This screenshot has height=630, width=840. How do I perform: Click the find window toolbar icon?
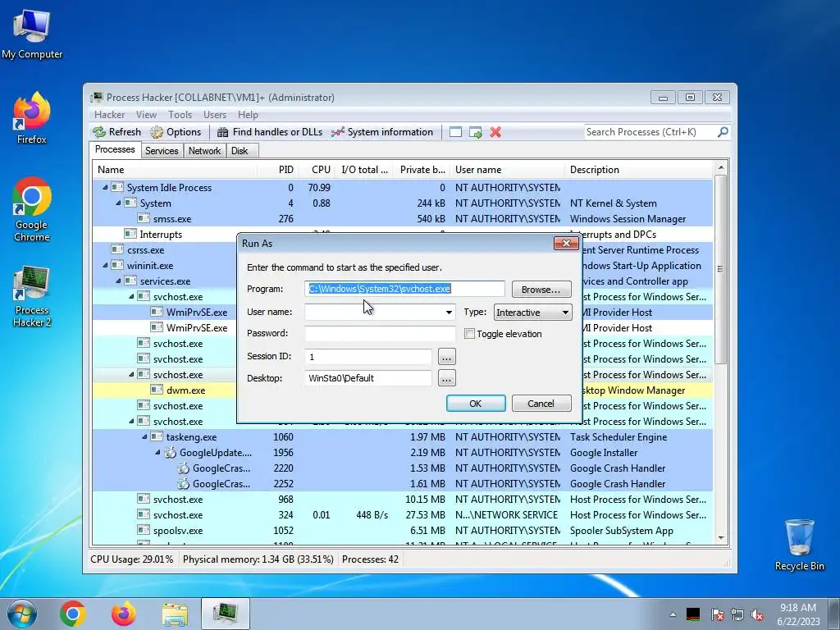click(x=455, y=132)
